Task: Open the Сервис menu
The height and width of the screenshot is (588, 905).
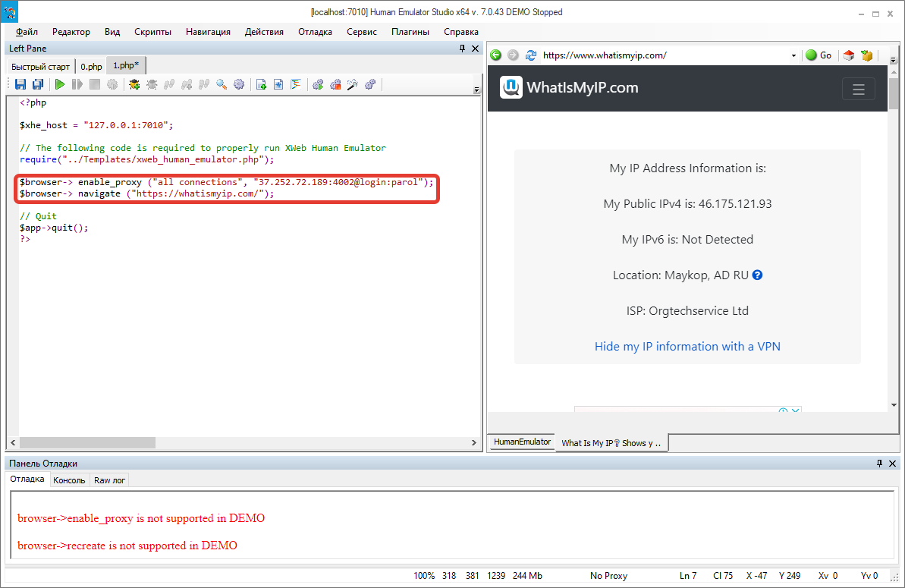Action: click(x=362, y=32)
